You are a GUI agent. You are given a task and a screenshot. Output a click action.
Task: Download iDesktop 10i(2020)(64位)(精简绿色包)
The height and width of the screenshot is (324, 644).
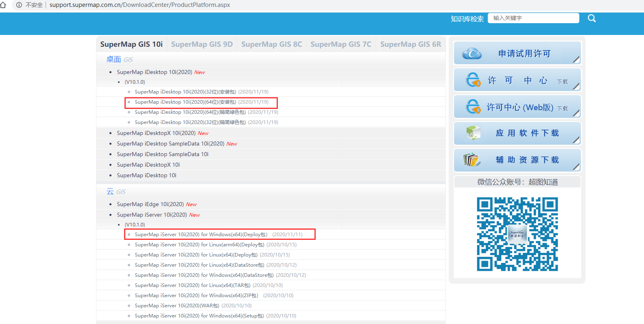[190, 112]
